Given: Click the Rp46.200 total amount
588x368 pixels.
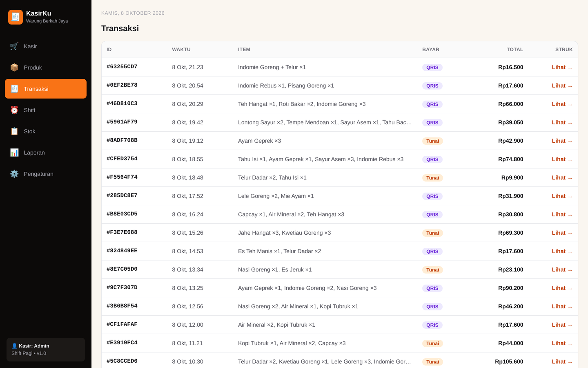Looking at the screenshot, I should (510, 306).
